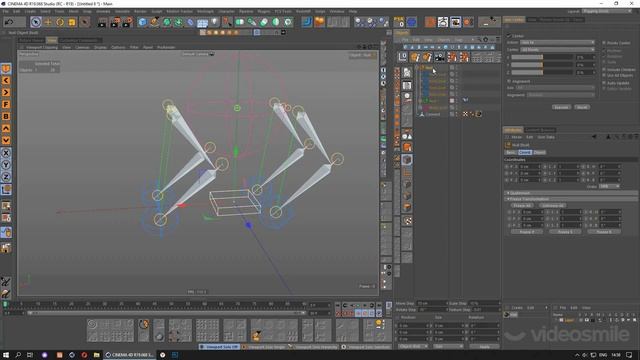Open the Windows Start menu
This screenshot has height=360, width=640.
click(x=6, y=355)
